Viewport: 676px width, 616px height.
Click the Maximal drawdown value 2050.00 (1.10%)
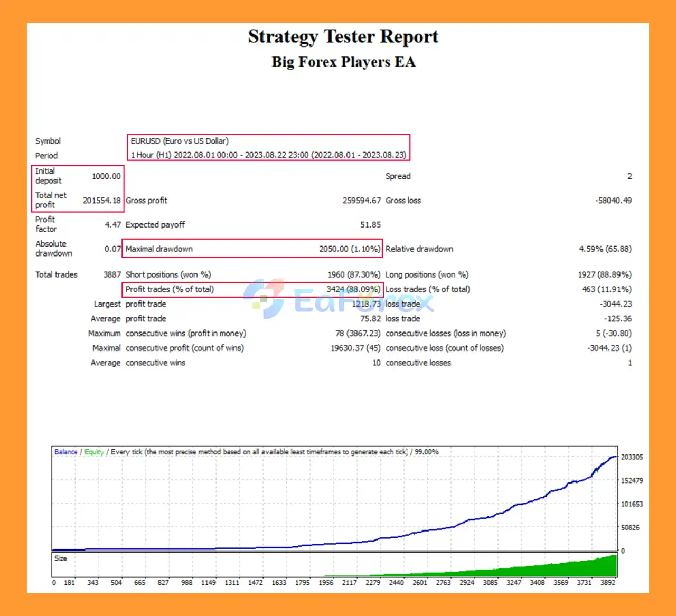pyautogui.click(x=349, y=249)
